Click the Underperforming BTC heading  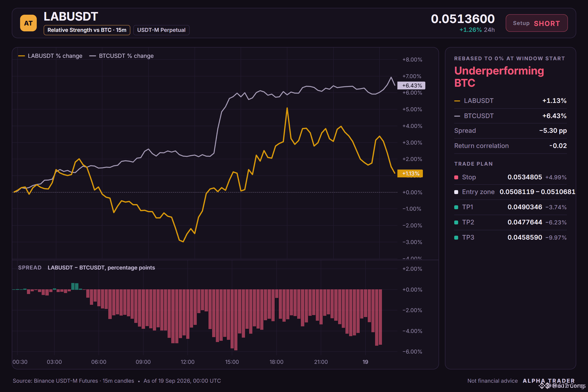[499, 77]
